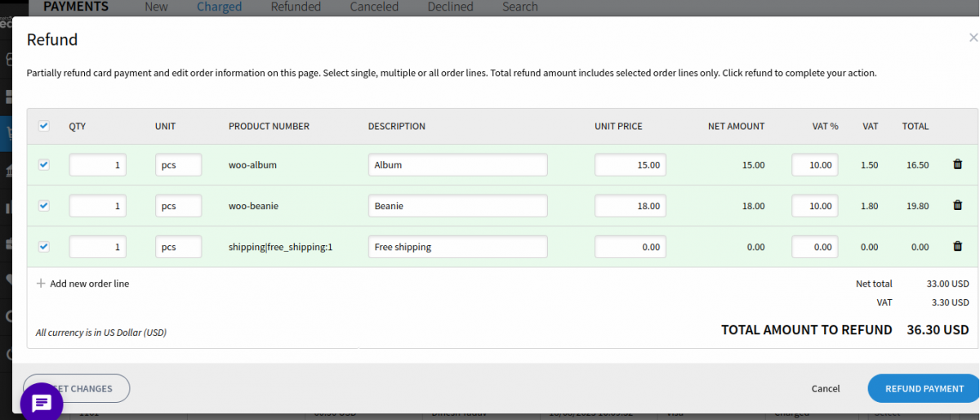980x420 pixels.
Task: Click the 33.00 USD net total
Action: 948,284
